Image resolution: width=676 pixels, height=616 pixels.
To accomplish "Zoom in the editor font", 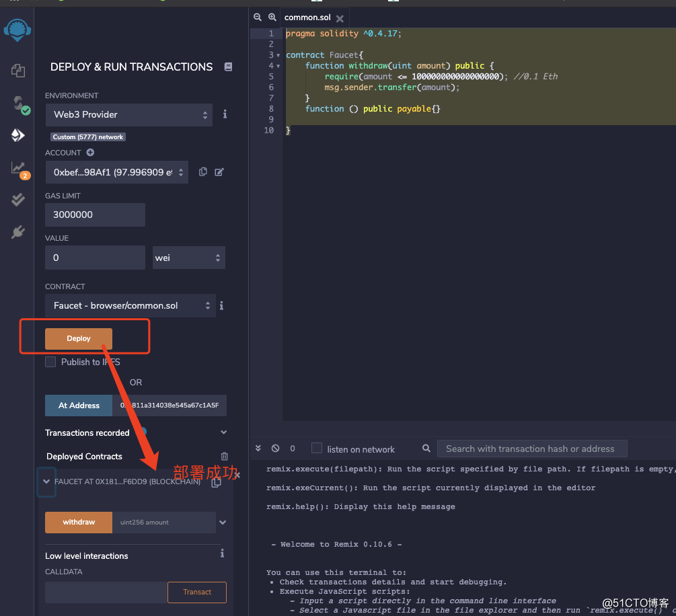I will click(x=272, y=17).
